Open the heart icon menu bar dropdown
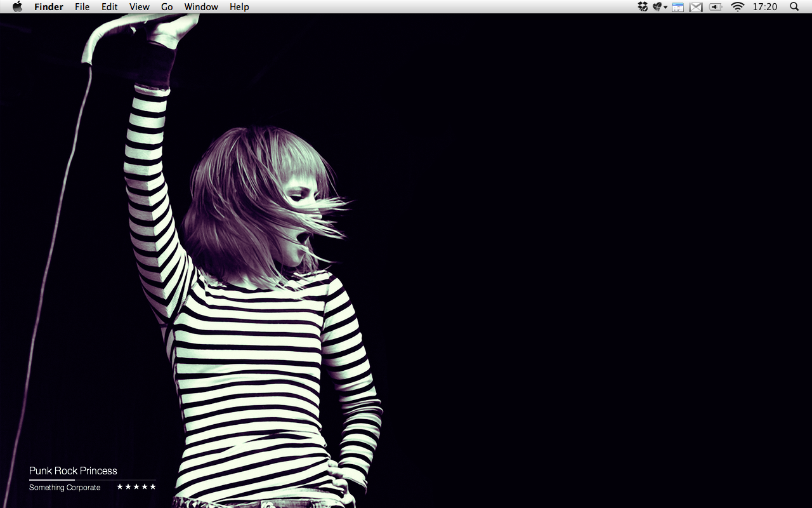The image size is (812, 508). (x=660, y=7)
